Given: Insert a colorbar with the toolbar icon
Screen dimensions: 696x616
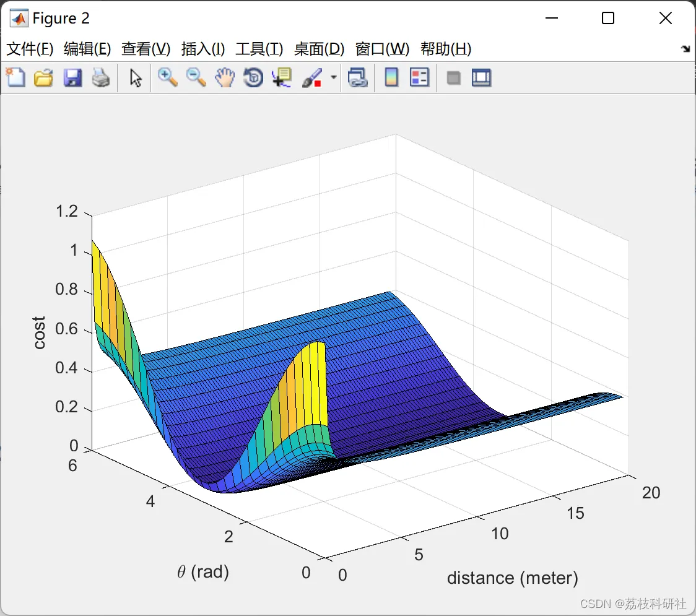Looking at the screenshot, I should [x=391, y=77].
